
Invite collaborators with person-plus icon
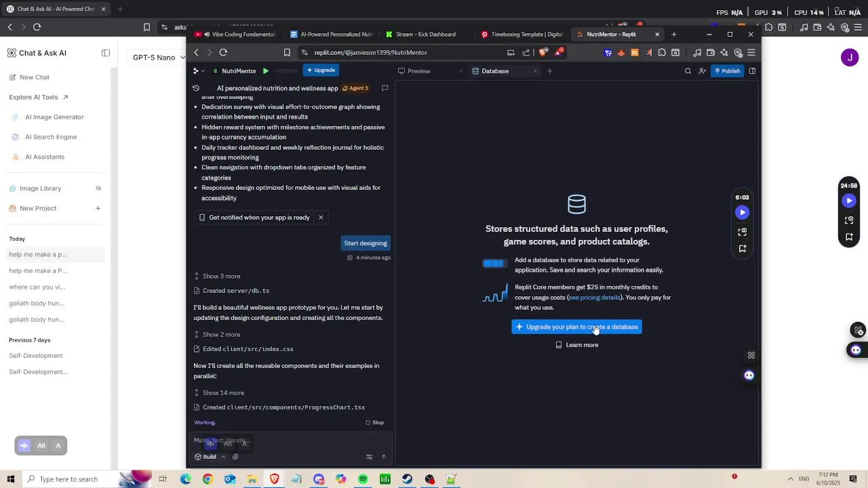702,70
